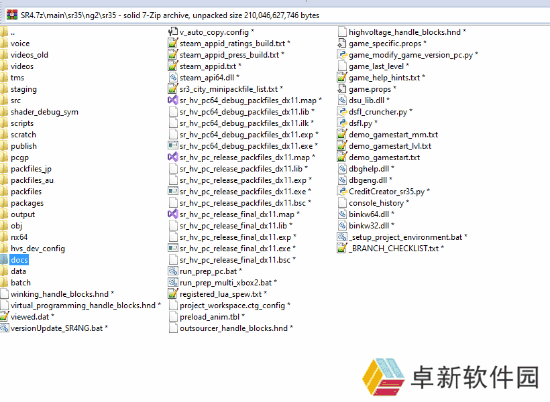Screen dimensions: 550x402
Task: Click the run_prep_pc.bat batch file icon
Action: tap(173, 271)
